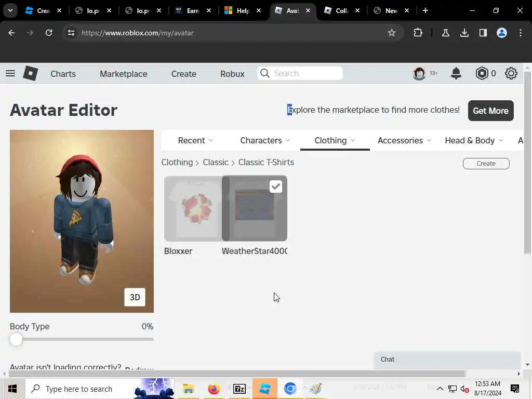The width and height of the screenshot is (532, 399).
Task: Click the horizontal scrollbar thumb
Action: (x=237, y=374)
